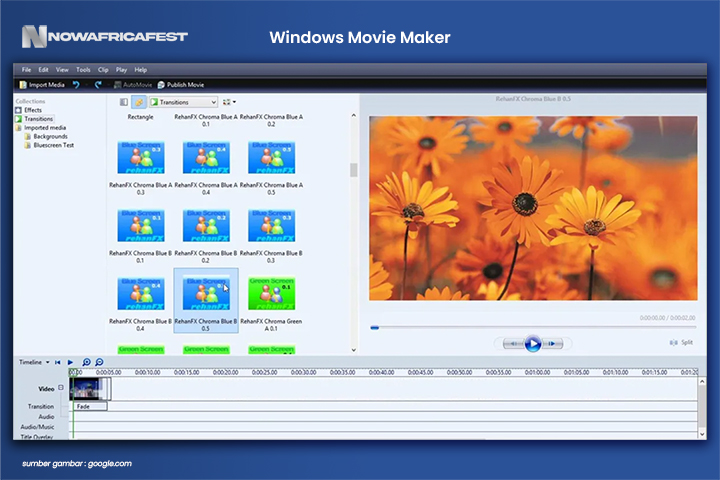Zoom in on the timeline
This screenshot has height=480, width=720.
(86, 362)
